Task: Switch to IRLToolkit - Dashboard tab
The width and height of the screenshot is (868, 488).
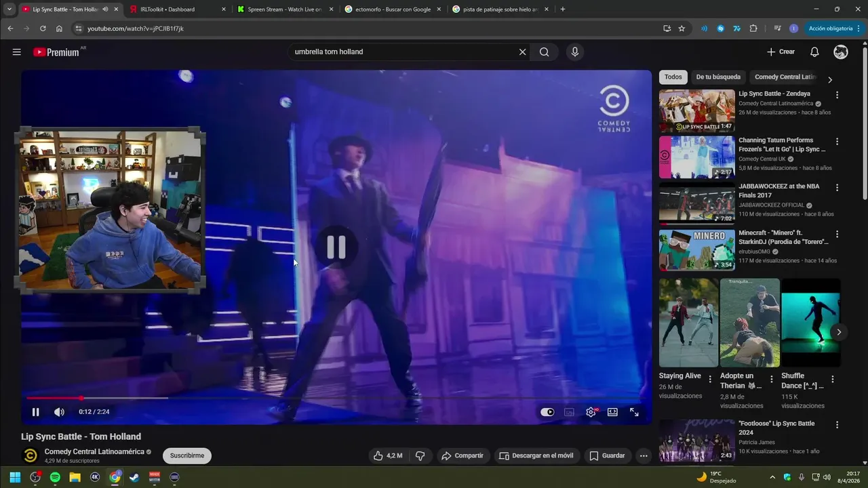Action: pos(176,9)
